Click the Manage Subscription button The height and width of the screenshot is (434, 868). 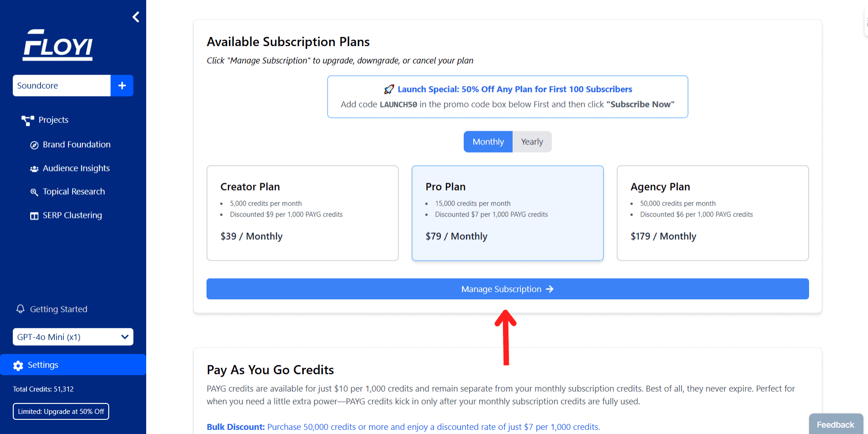508,289
